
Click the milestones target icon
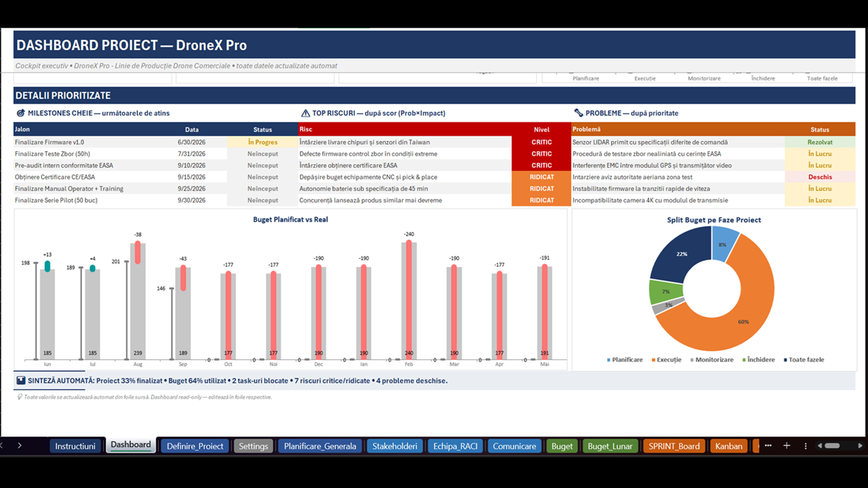click(x=21, y=113)
